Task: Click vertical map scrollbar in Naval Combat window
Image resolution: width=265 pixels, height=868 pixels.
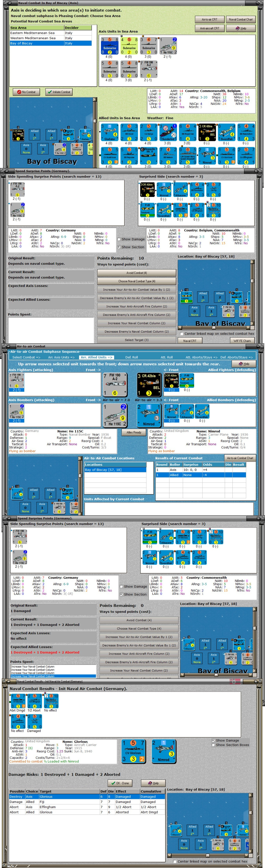Action: pos(95,133)
